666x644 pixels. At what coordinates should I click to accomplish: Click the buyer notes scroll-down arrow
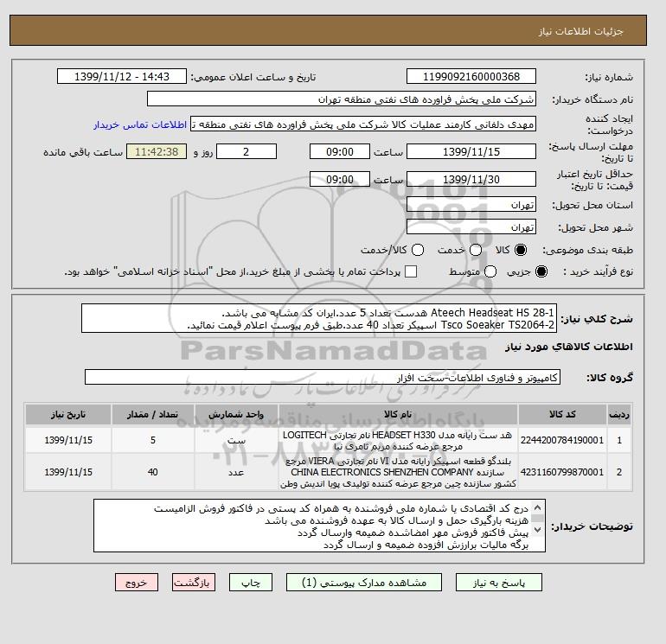tap(537, 529)
